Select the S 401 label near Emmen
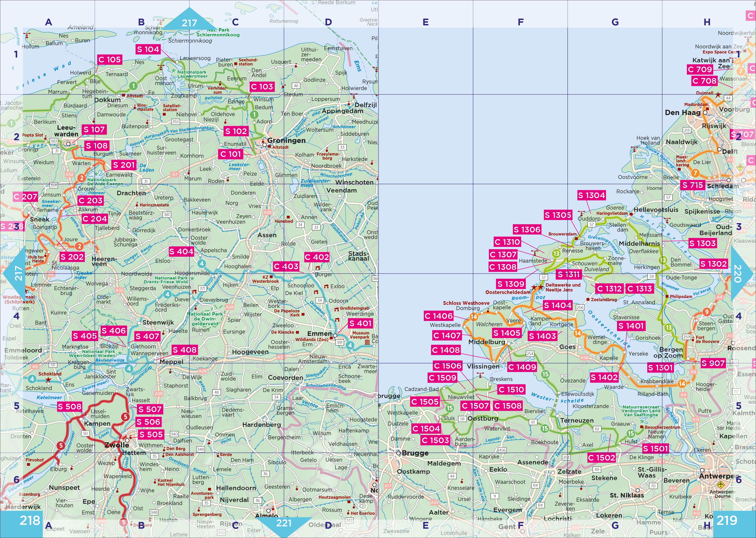756x538 pixels. point(360,323)
